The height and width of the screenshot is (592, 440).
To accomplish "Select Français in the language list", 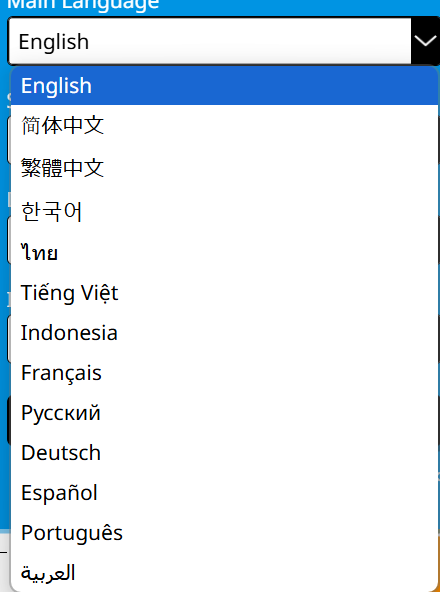I will point(224,373).
